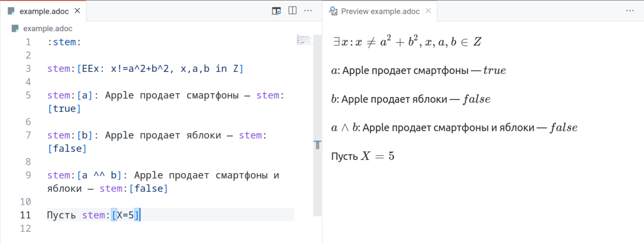Open editor More Actions ellipsis menu
The image size is (644, 244).
point(308,10)
